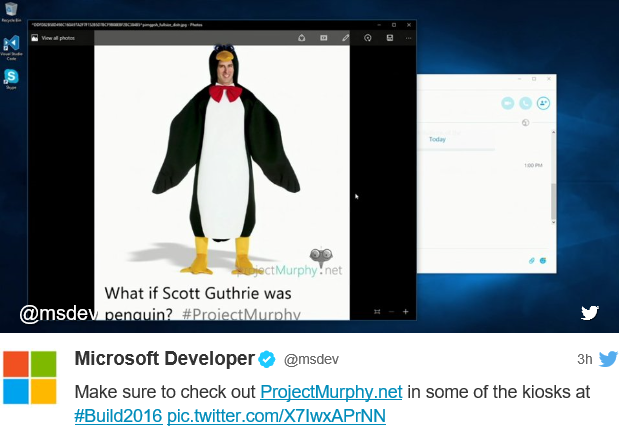Viewport: 619px width, 430px height.
Task: Go to View all photos
Action: coord(53,38)
